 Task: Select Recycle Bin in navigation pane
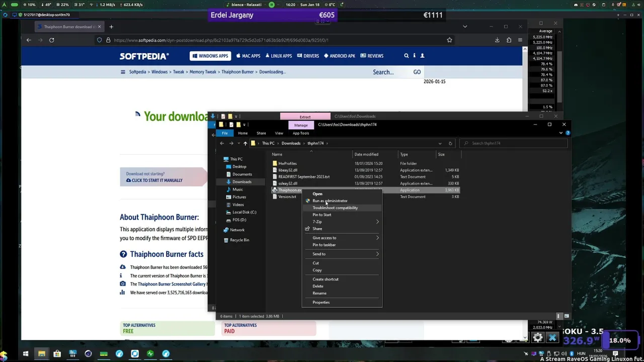239,240
